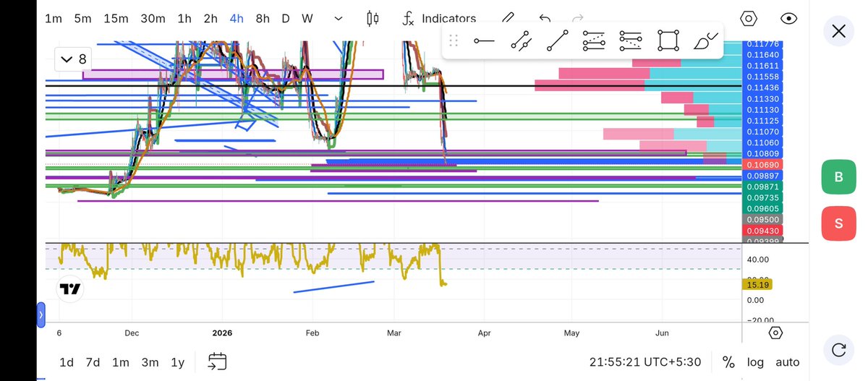The height and width of the screenshot is (381, 868).
Task: Click the green 0.09871 price label
Action: pos(762,187)
